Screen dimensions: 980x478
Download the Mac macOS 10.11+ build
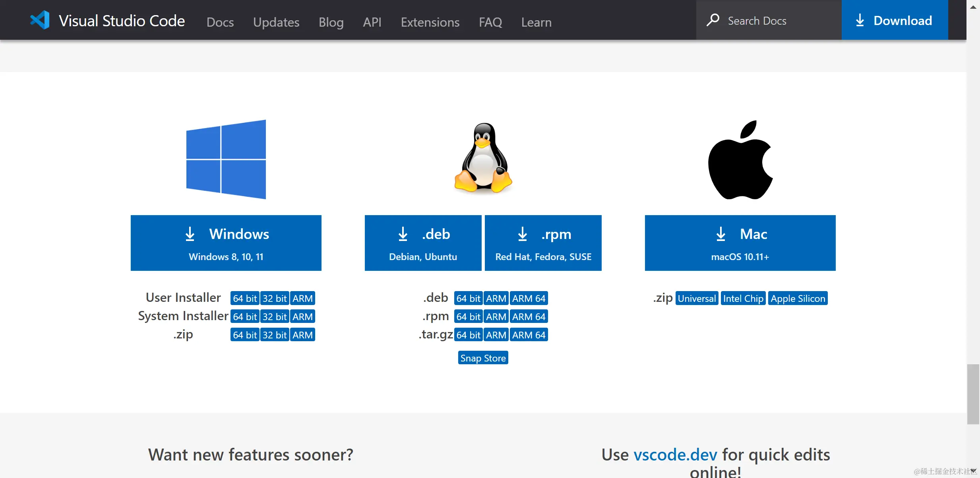tap(740, 243)
